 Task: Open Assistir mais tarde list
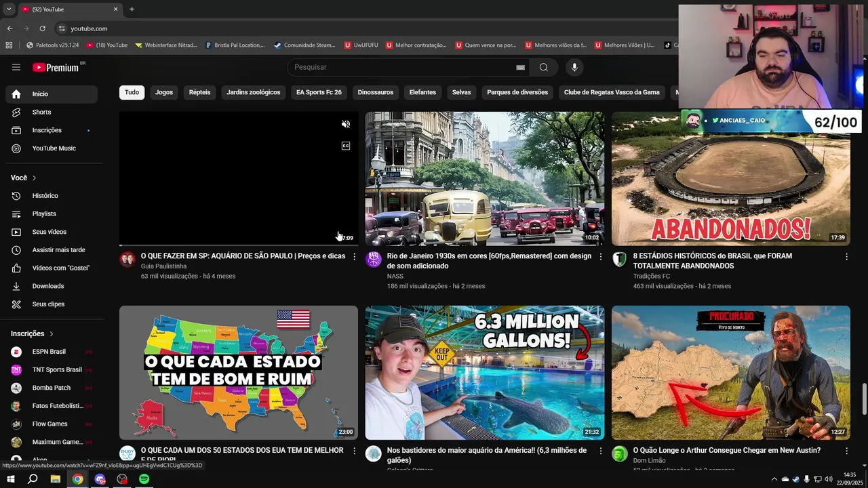(x=52, y=250)
